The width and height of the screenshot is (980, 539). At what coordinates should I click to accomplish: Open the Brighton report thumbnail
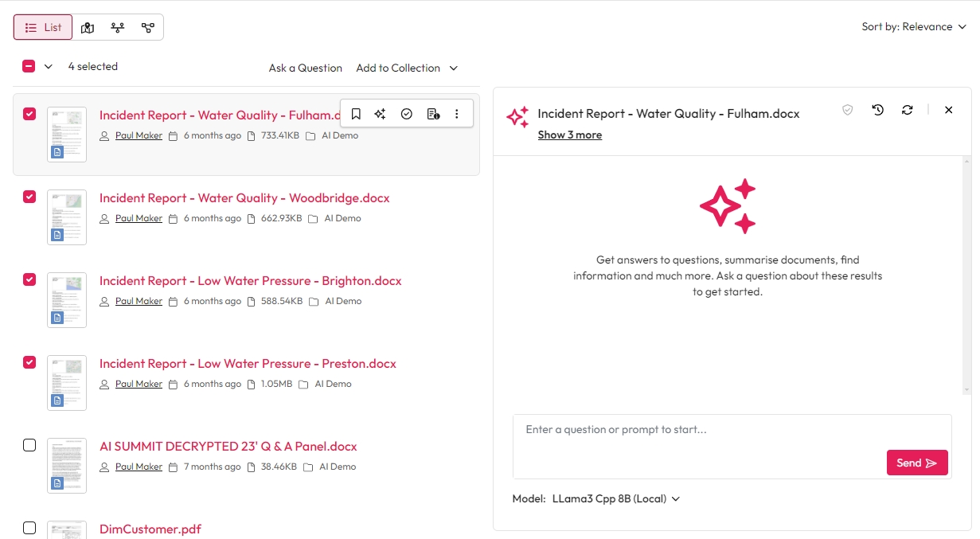tap(67, 300)
